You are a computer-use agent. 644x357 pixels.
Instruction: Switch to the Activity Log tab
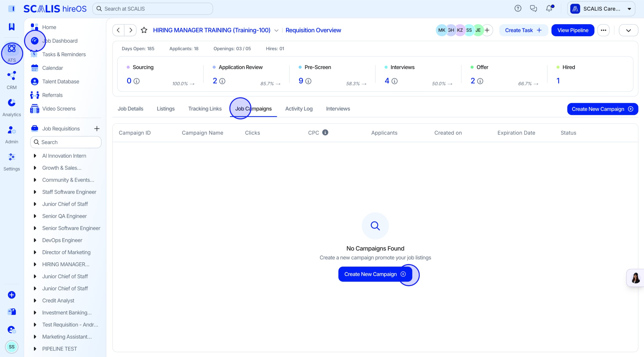299,109
